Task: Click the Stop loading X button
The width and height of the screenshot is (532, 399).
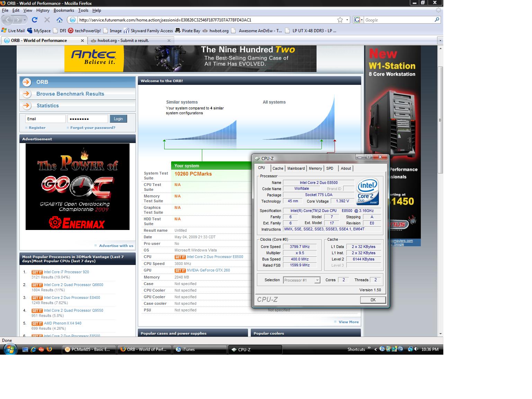Action: click(x=47, y=20)
